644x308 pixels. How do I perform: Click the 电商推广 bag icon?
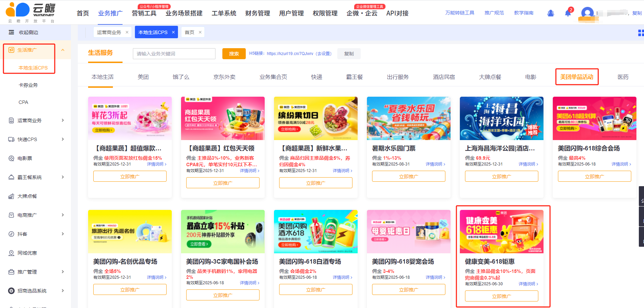[x=11, y=215]
